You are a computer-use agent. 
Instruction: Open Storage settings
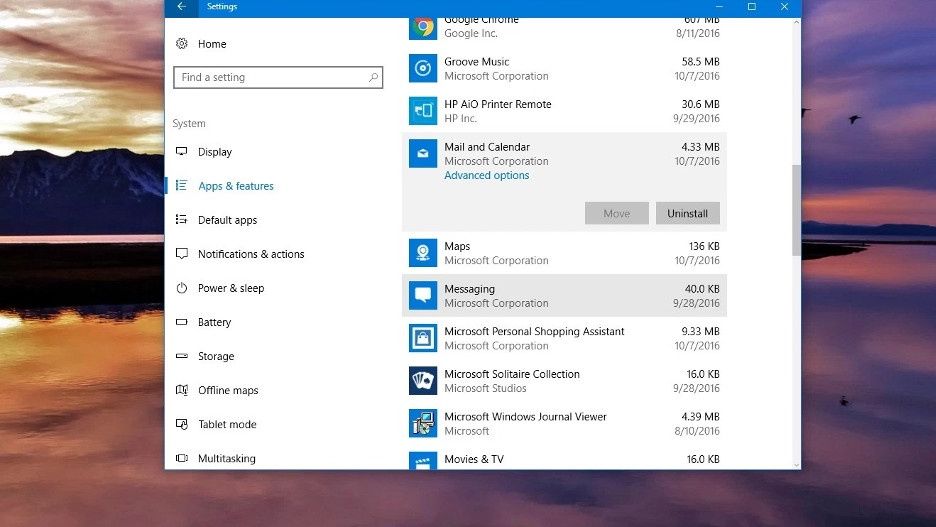click(x=216, y=356)
